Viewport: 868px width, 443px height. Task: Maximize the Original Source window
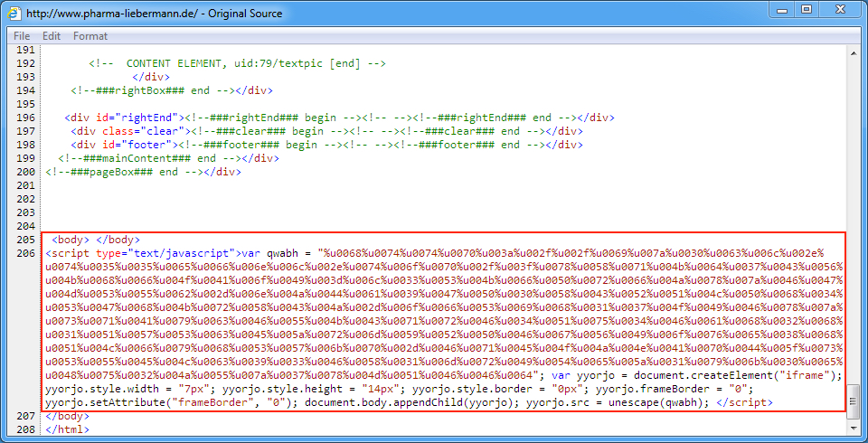point(807,10)
